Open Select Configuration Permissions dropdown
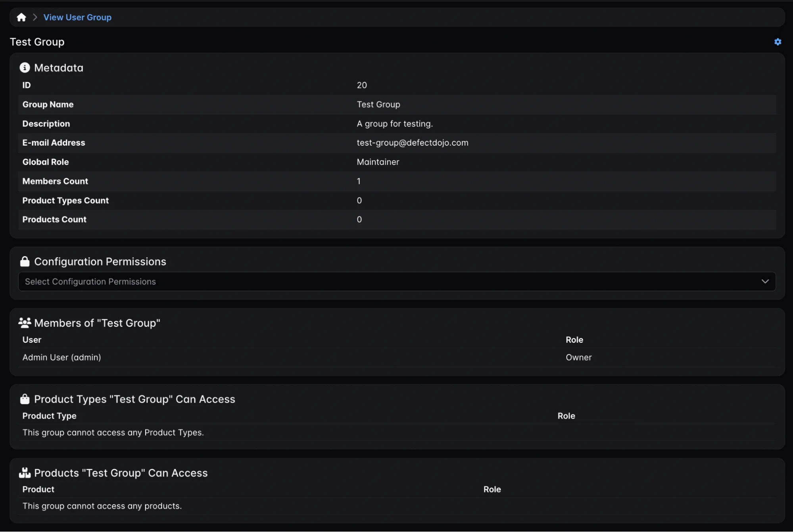Screen dimensions: 793x532 tap(397, 281)
